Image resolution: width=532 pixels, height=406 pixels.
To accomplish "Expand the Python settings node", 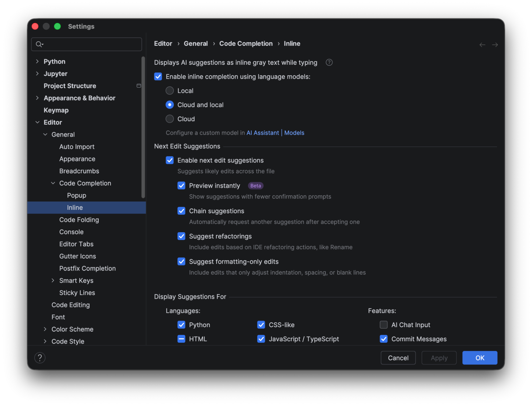I will tap(37, 62).
